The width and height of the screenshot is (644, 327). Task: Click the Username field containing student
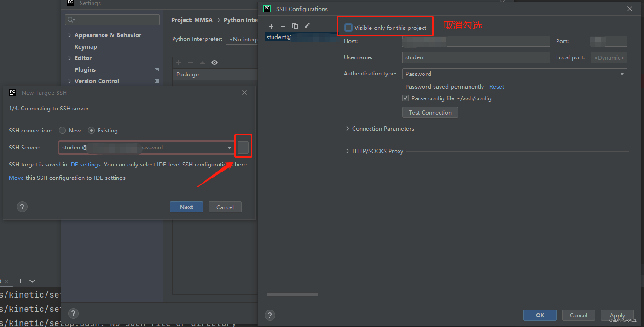(x=476, y=57)
